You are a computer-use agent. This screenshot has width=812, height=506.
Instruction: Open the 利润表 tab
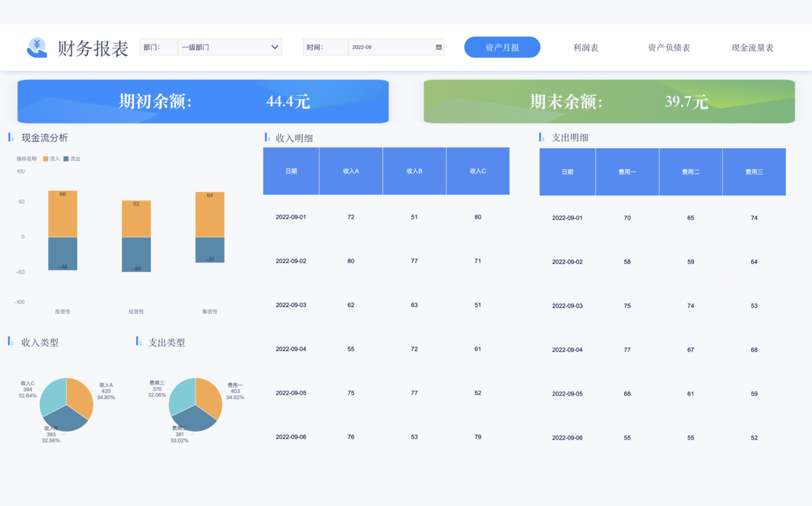point(585,47)
